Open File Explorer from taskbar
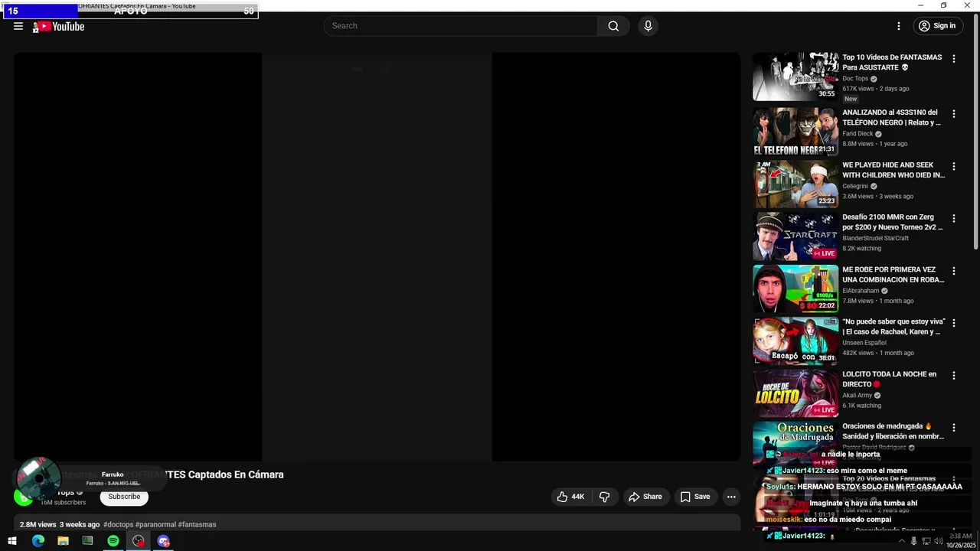This screenshot has height=551, width=980. tap(63, 541)
